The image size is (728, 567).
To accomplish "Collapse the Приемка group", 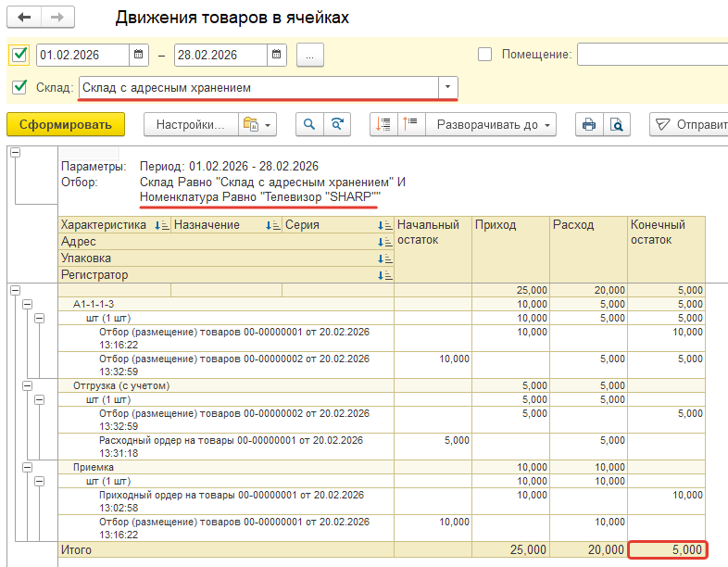I will point(27,469).
